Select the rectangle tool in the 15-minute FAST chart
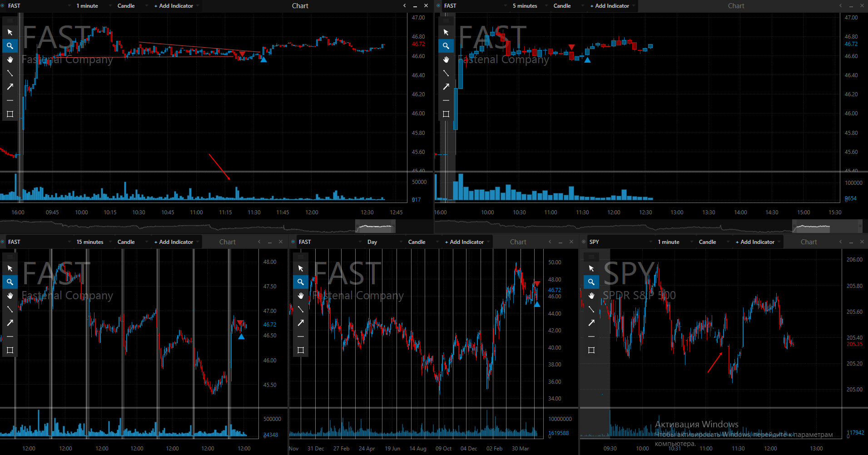This screenshot has width=868, height=455. point(10,350)
